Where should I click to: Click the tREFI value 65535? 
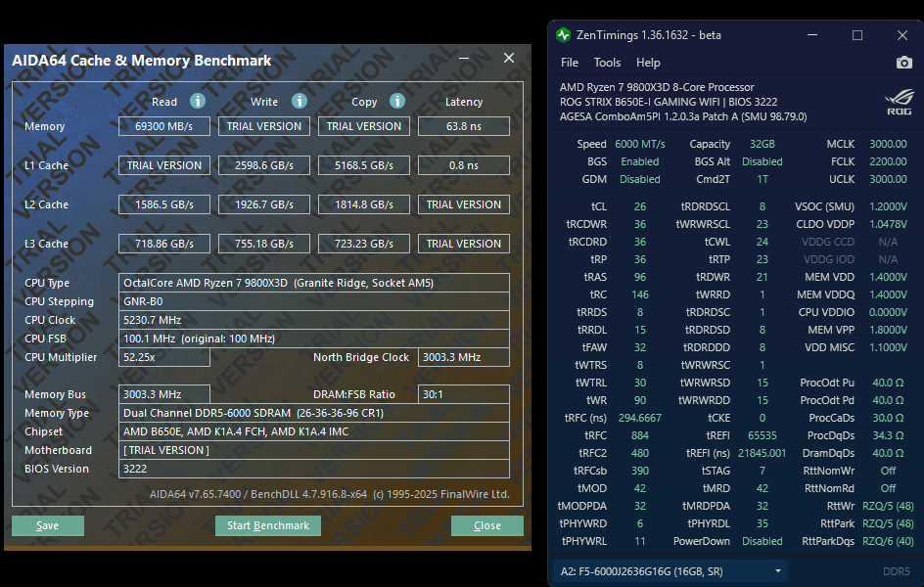tap(762, 435)
